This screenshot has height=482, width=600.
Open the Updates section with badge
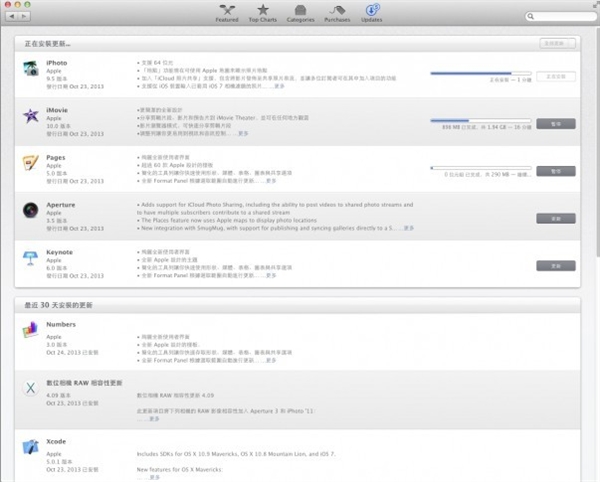point(372,13)
